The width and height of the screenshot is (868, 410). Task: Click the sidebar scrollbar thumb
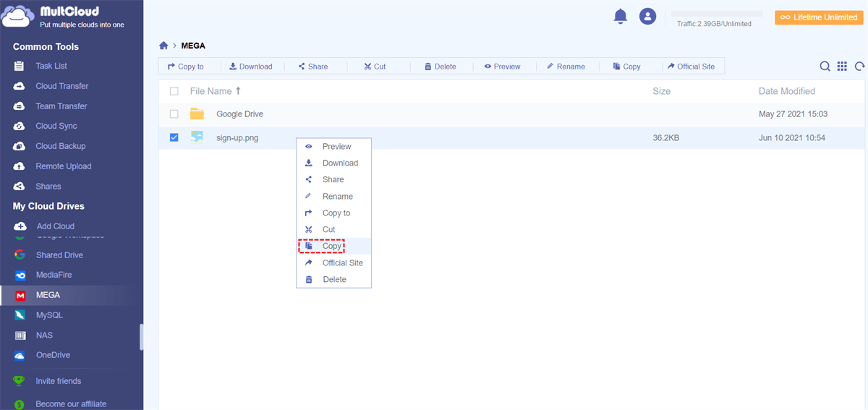[141, 337]
